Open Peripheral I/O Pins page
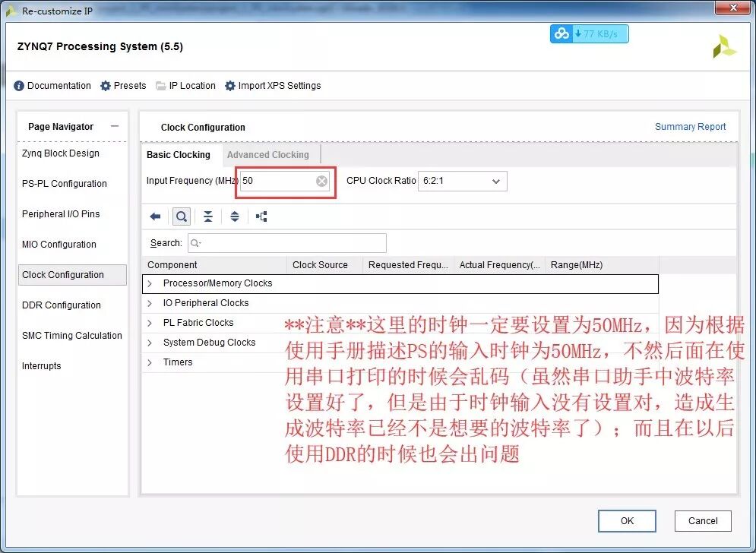The image size is (756, 553). 61,214
